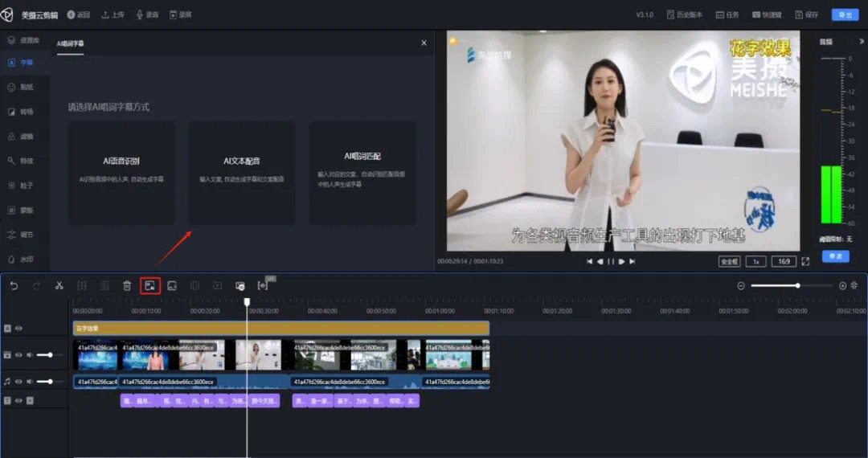Open the 资源库 media library panel
The image size is (868, 458).
pyautogui.click(x=24, y=40)
